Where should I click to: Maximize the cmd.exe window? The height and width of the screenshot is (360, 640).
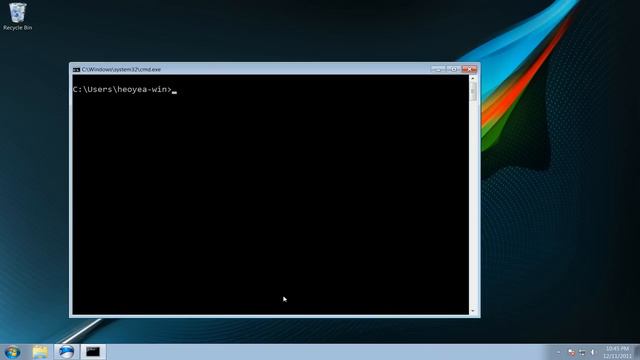(453, 69)
